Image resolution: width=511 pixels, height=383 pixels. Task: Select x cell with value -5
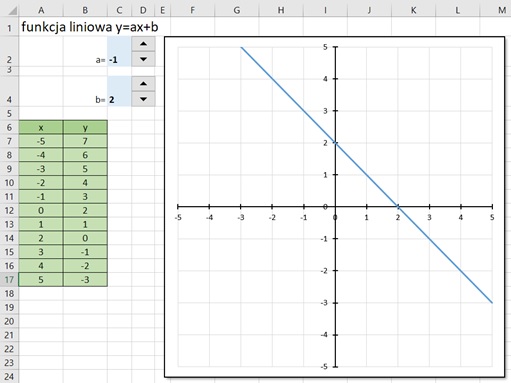(41, 141)
